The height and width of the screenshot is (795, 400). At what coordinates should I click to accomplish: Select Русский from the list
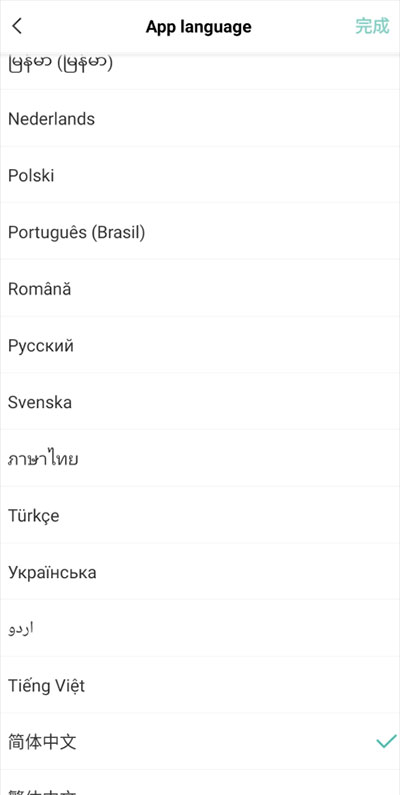point(200,346)
